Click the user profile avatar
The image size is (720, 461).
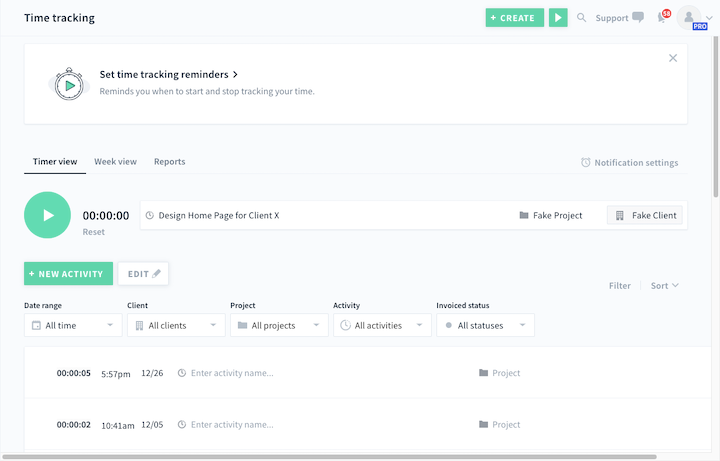point(688,18)
